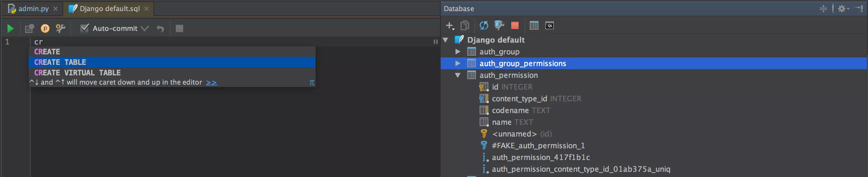Toggle the Auto-commit checkbox
Image resolution: width=868 pixels, height=177 pixels.
pyautogui.click(x=84, y=28)
